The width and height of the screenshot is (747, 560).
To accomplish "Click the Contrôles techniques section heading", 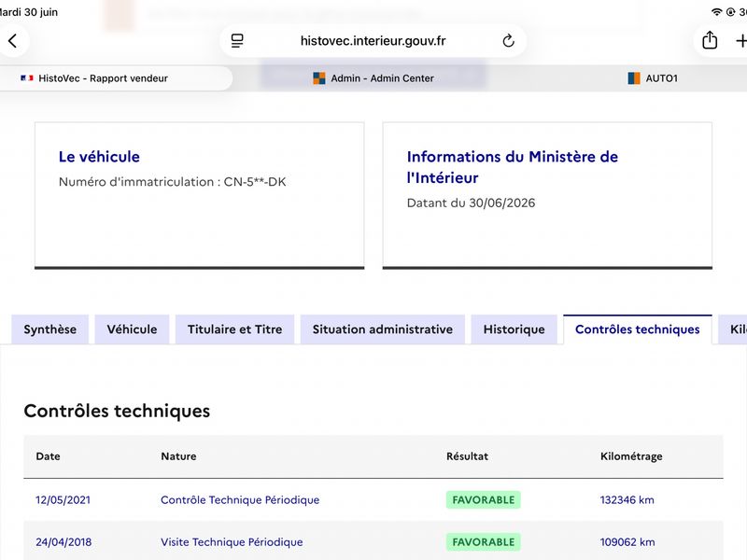I will pos(117,411).
